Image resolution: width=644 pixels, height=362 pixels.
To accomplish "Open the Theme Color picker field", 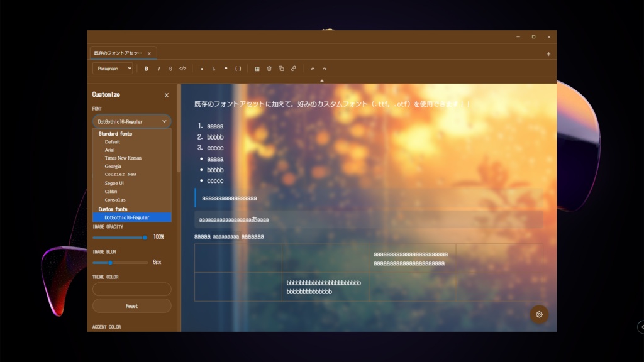I will pyautogui.click(x=132, y=289).
